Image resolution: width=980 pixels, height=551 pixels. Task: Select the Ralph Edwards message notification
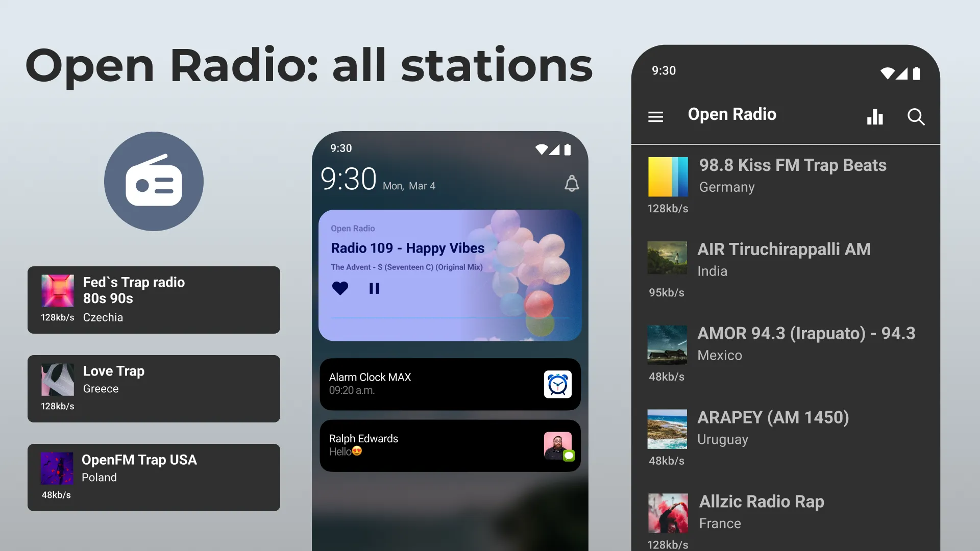coord(450,445)
